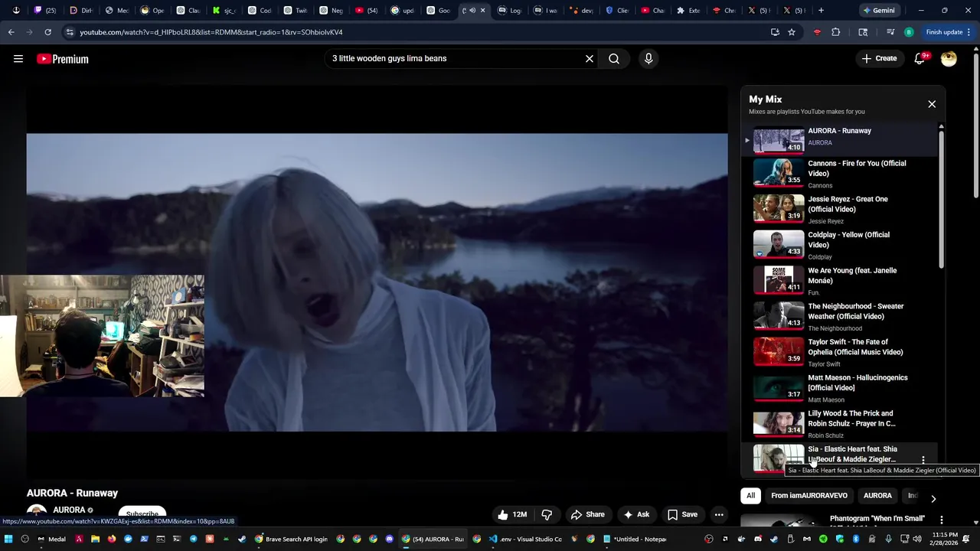The height and width of the screenshot is (551, 980).
Task: Like the AURORA Runaway video
Action: (x=512, y=515)
